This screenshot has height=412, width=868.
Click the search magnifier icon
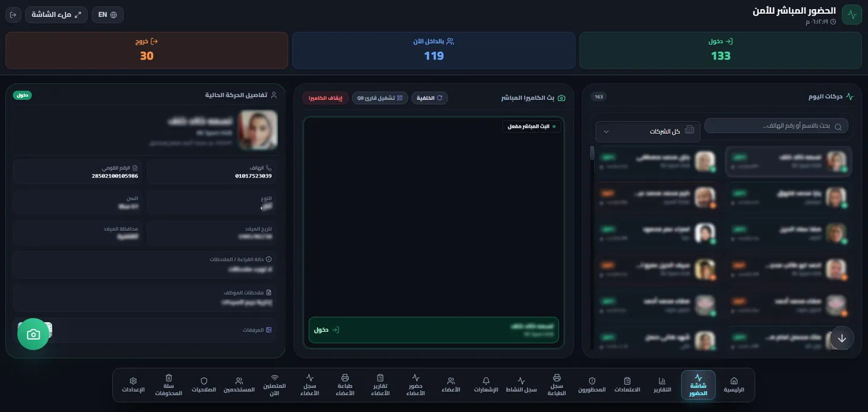pos(838,126)
